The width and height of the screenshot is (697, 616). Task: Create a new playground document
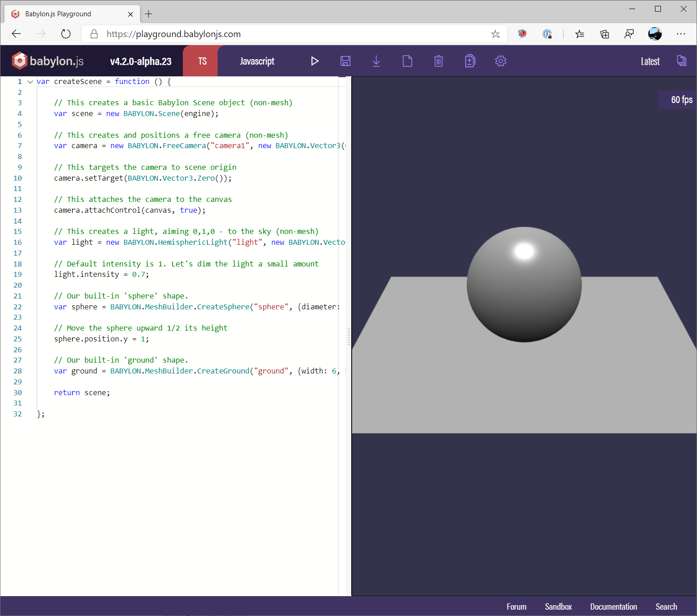(407, 61)
